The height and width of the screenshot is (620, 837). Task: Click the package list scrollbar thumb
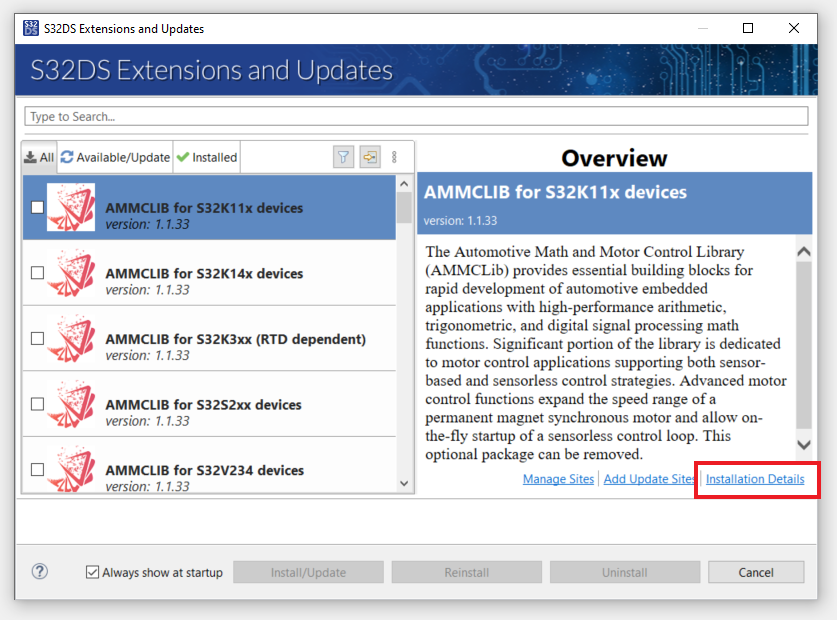click(x=404, y=208)
